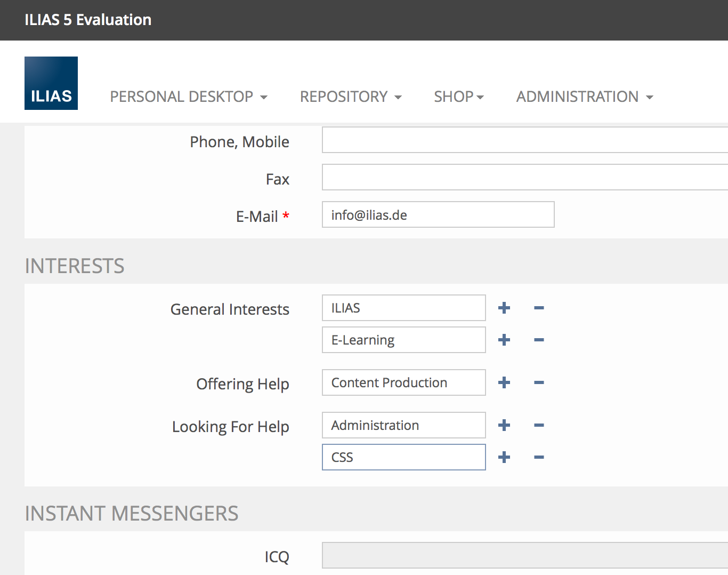The image size is (728, 575).
Task: Remove the E-Learning interest entry
Action: point(539,340)
